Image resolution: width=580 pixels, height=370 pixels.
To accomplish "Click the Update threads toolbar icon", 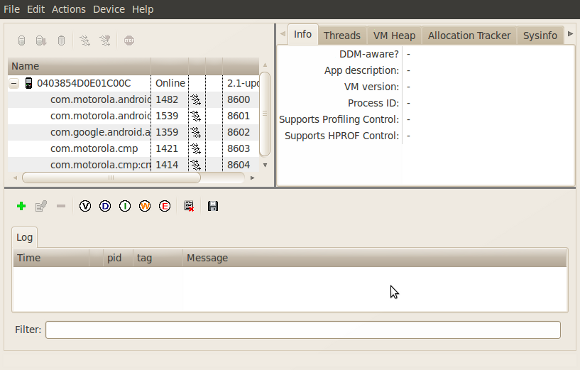I will [x=85, y=40].
